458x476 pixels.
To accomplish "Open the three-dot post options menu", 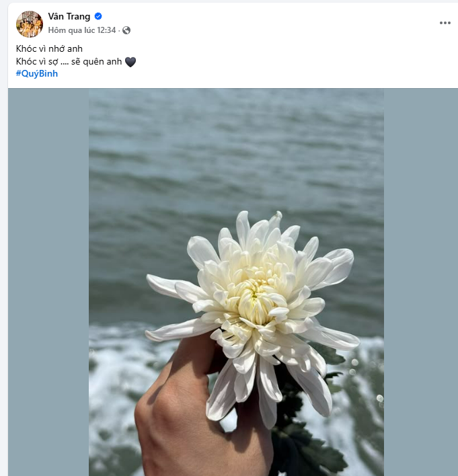I will [445, 23].
